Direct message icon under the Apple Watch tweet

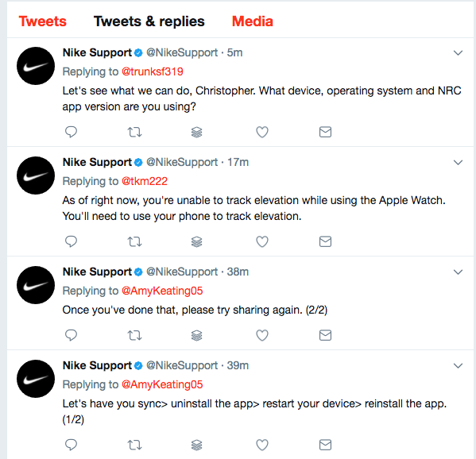(325, 241)
